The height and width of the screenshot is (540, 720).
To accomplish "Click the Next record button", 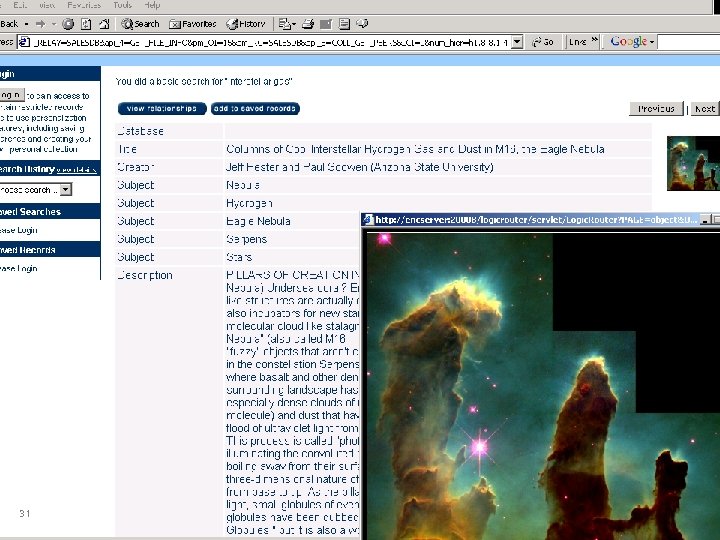I will point(705,109).
